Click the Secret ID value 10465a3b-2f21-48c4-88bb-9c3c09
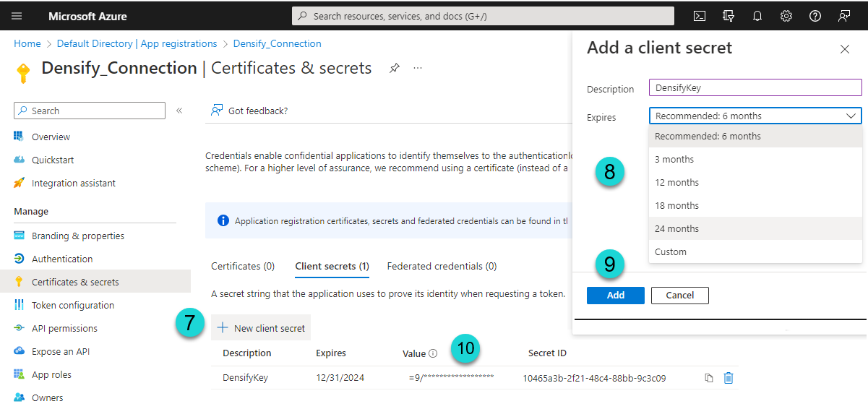 click(x=594, y=377)
